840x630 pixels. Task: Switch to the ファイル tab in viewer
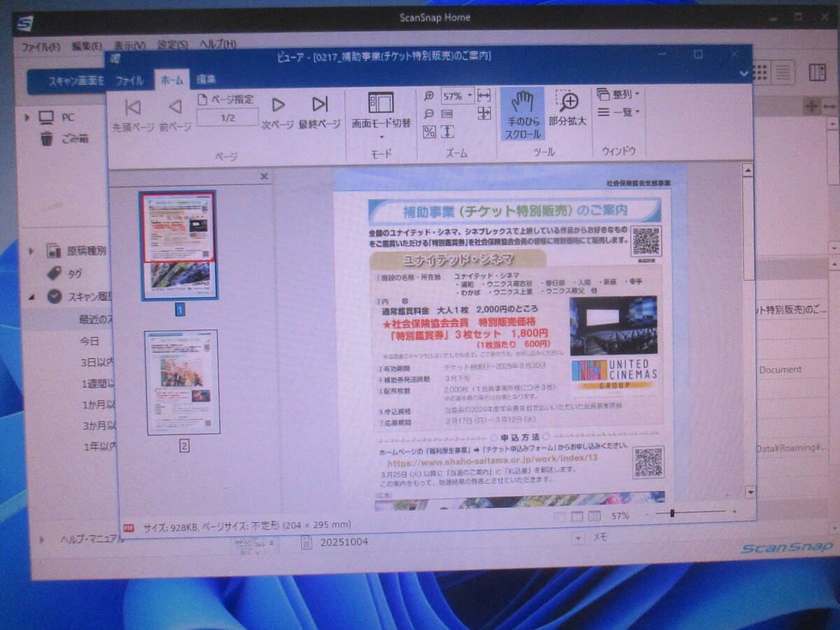129,80
